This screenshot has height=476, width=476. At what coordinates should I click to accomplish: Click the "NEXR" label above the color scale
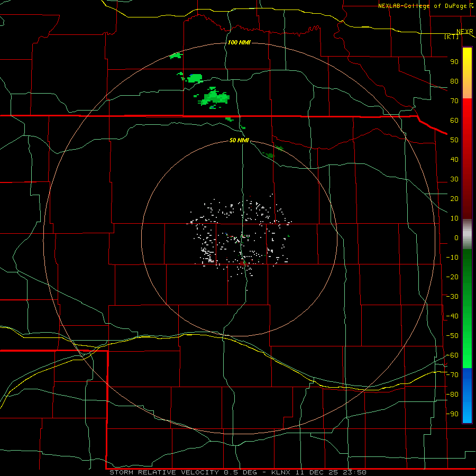coord(465,32)
